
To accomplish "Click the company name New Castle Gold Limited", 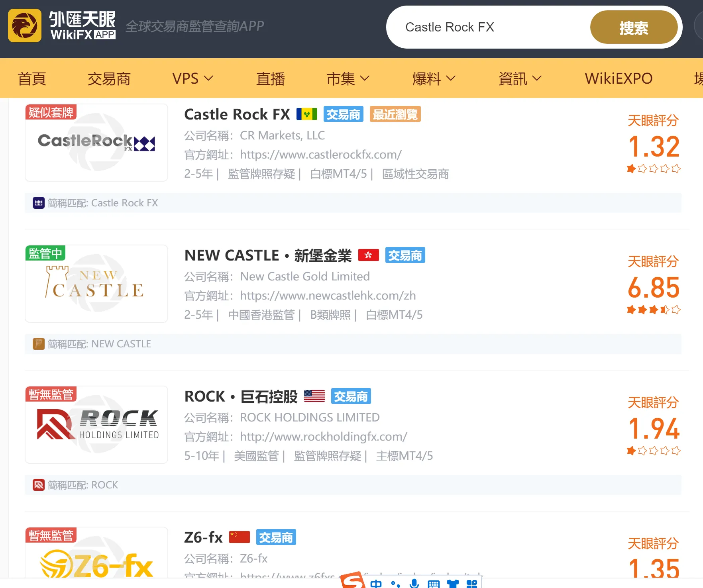I will click(x=305, y=276).
